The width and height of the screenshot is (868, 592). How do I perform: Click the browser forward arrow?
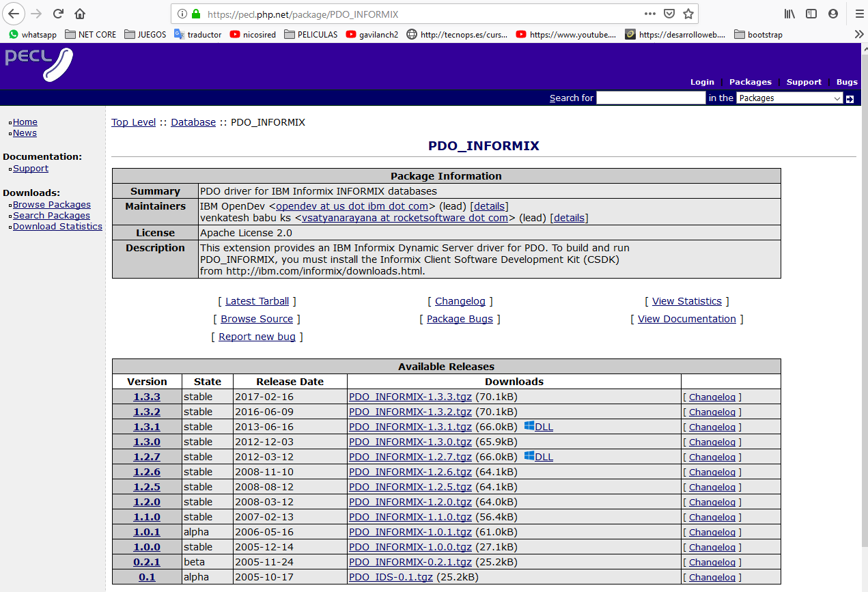point(36,14)
